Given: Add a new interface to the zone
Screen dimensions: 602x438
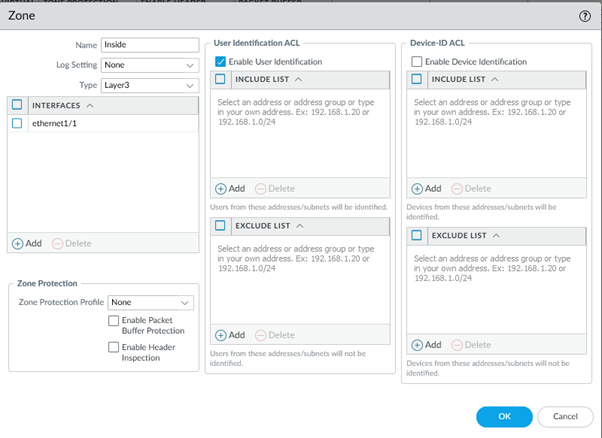Looking at the screenshot, I should [x=27, y=243].
